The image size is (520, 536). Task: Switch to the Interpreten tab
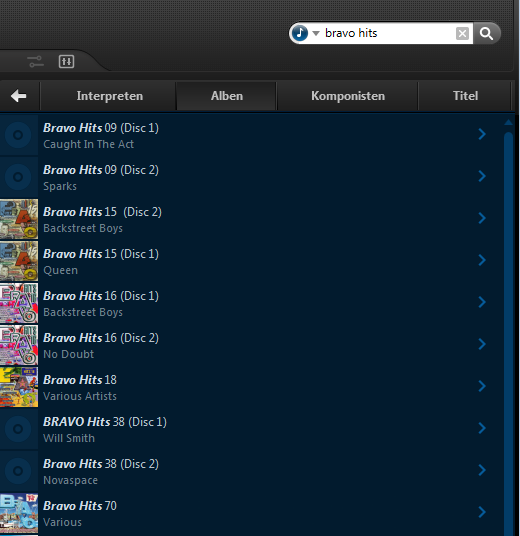109,96
